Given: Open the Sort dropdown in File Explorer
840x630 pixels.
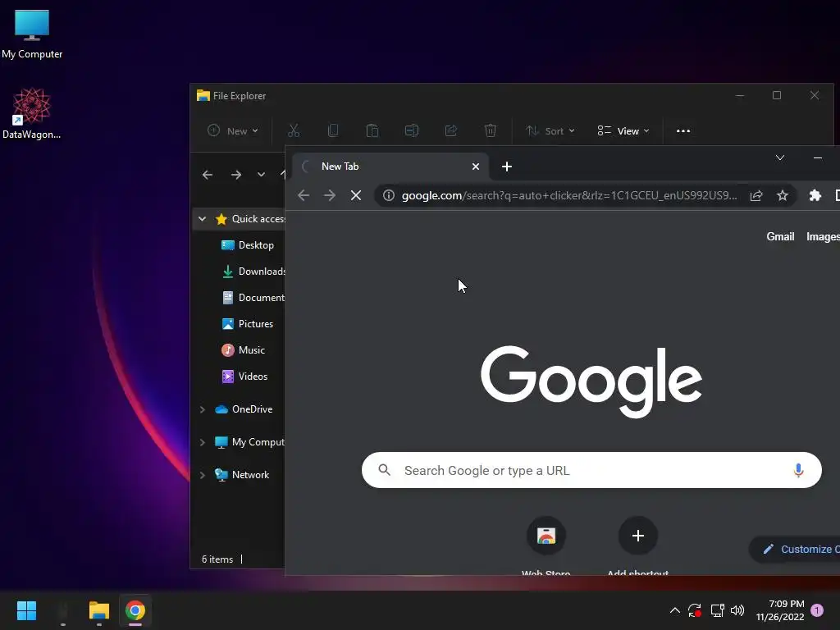Looking at the screenshot, I should pos(550,130).
